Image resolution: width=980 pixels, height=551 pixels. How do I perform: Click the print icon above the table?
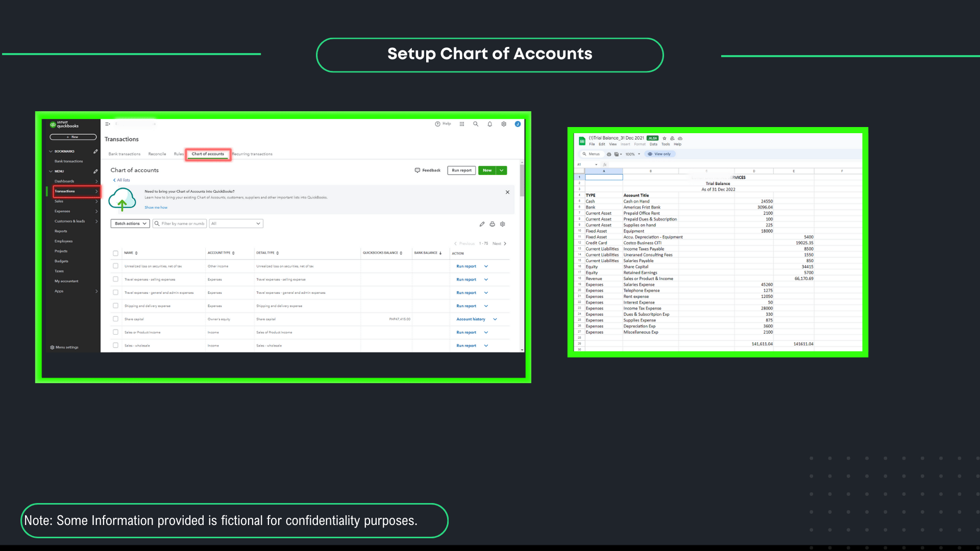pos(492,224)
